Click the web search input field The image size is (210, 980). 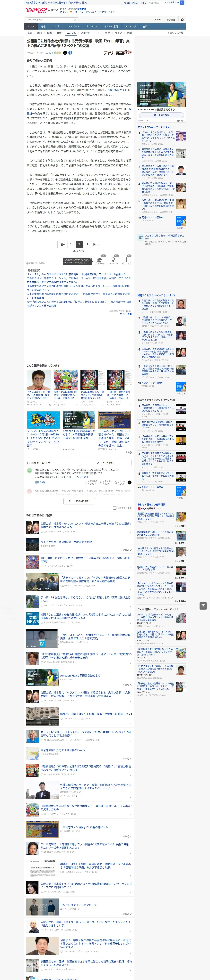(x=156, y=3)
